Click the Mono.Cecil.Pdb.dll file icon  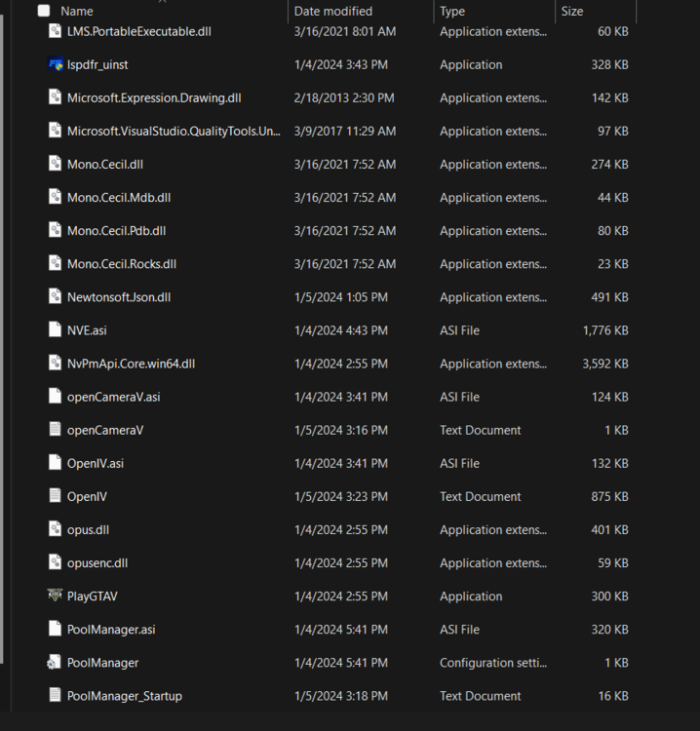[x=55, y=230]
